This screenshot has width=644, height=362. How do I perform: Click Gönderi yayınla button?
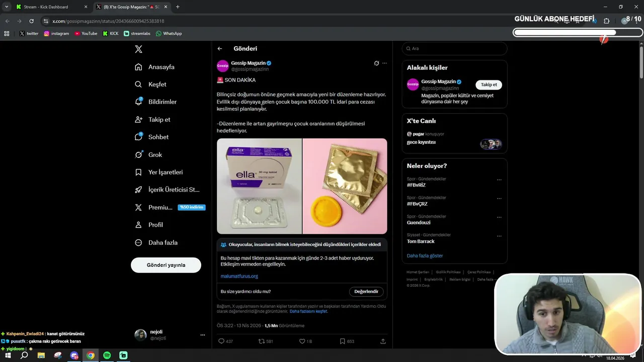point(166,265)
